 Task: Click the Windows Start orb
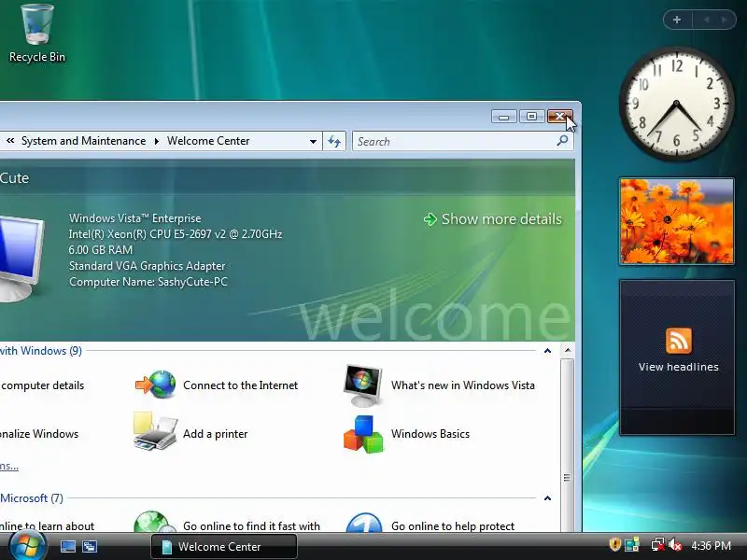click(x=27, y=545)
